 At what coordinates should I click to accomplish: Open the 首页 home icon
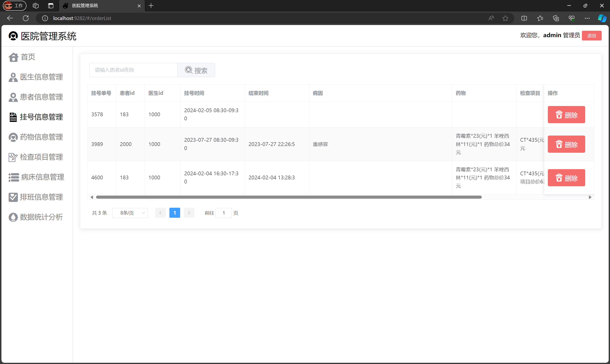[x=13, y=57]
